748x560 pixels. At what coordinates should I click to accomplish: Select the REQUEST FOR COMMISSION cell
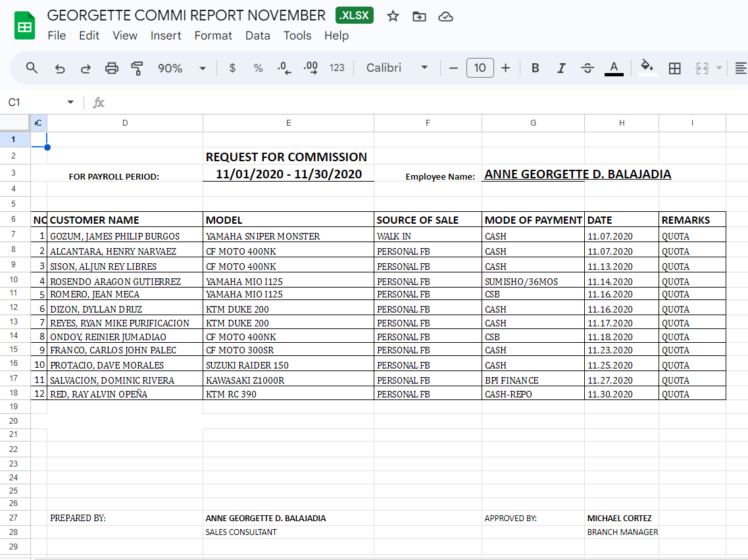289,157
